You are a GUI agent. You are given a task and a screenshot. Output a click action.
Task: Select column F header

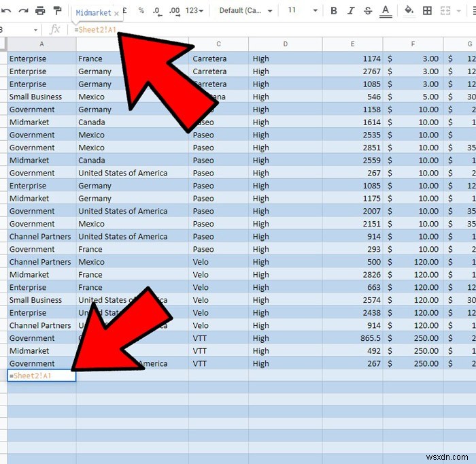pos(413,44)
